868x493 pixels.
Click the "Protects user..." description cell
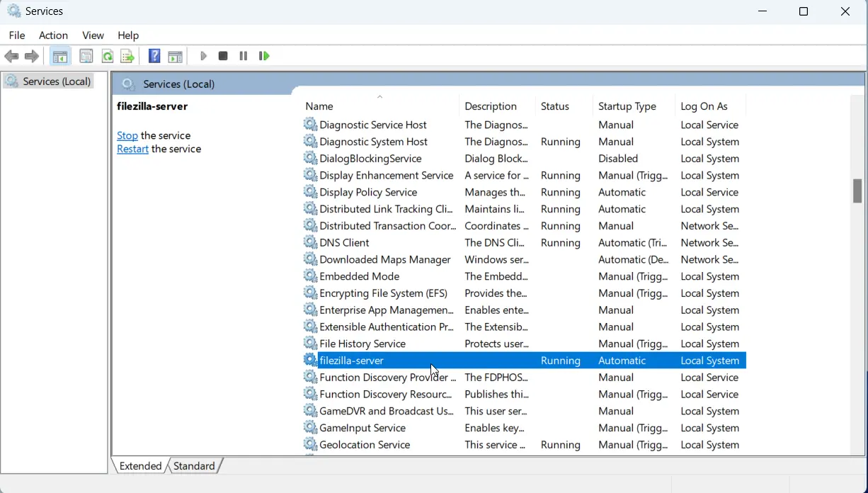coord(497,344)
